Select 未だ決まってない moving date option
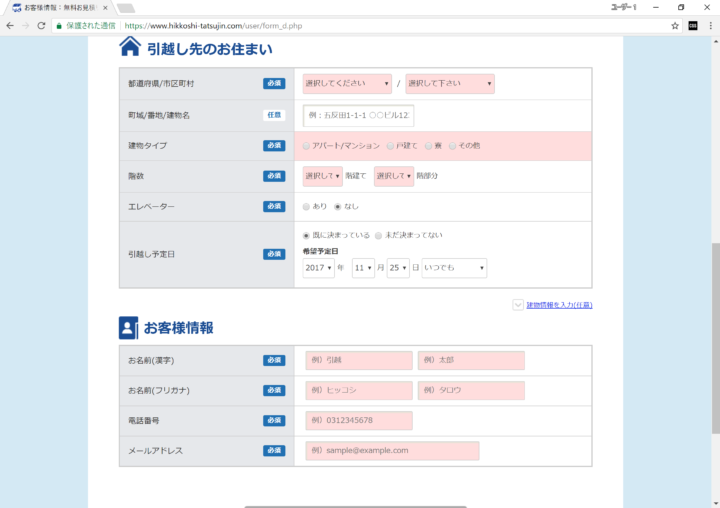The height and width of the screenshot is (508, 720). pos(378,236)
